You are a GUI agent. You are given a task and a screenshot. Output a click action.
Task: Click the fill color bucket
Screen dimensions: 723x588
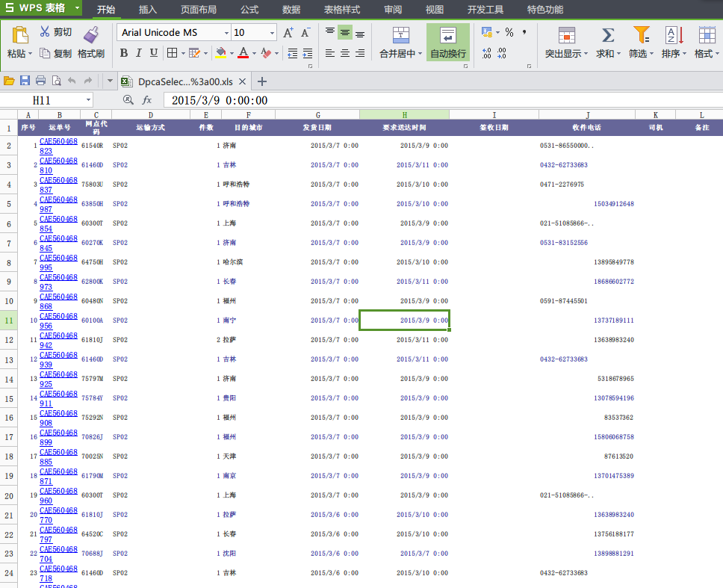(221, 53)
